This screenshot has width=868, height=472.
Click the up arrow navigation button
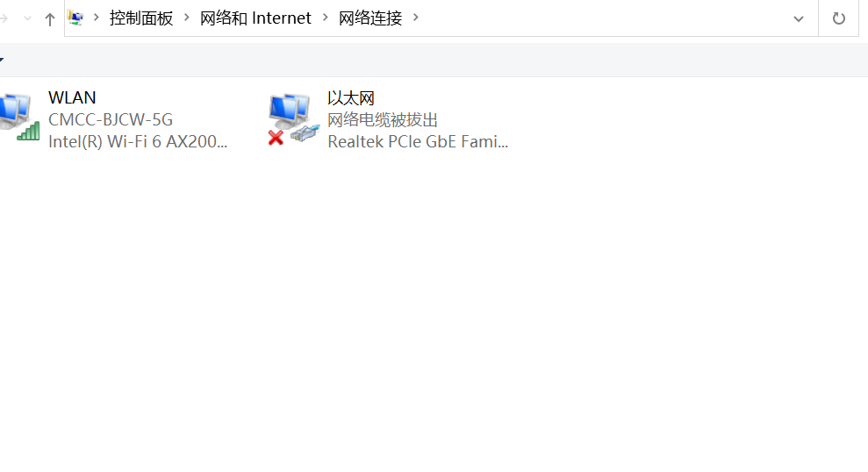coord(49,19)
